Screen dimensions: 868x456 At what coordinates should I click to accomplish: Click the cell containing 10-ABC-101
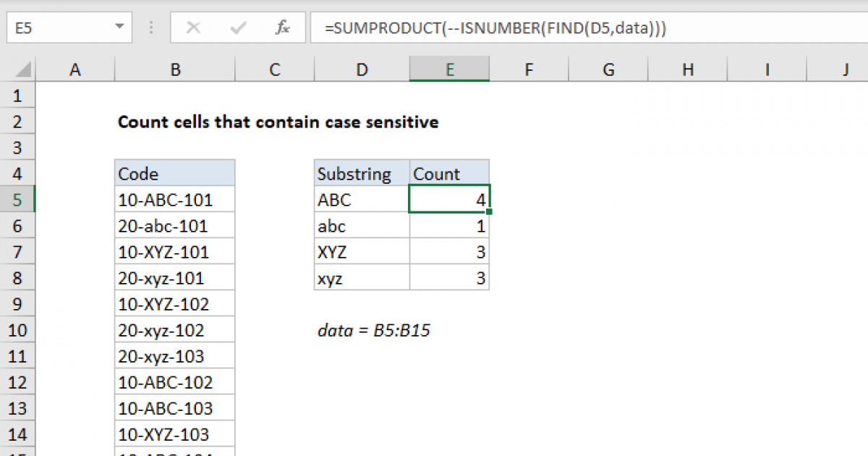click(175, 199)
